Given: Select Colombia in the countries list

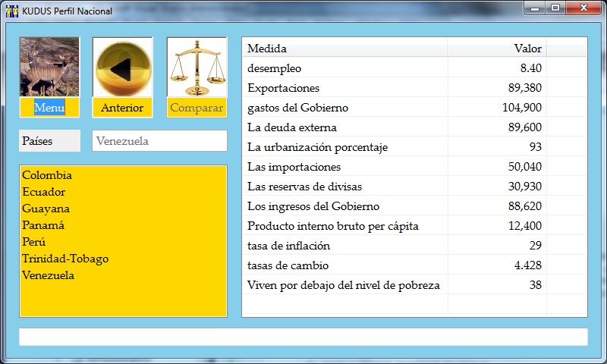Looking at the screenshot, I should coord(47,175).
